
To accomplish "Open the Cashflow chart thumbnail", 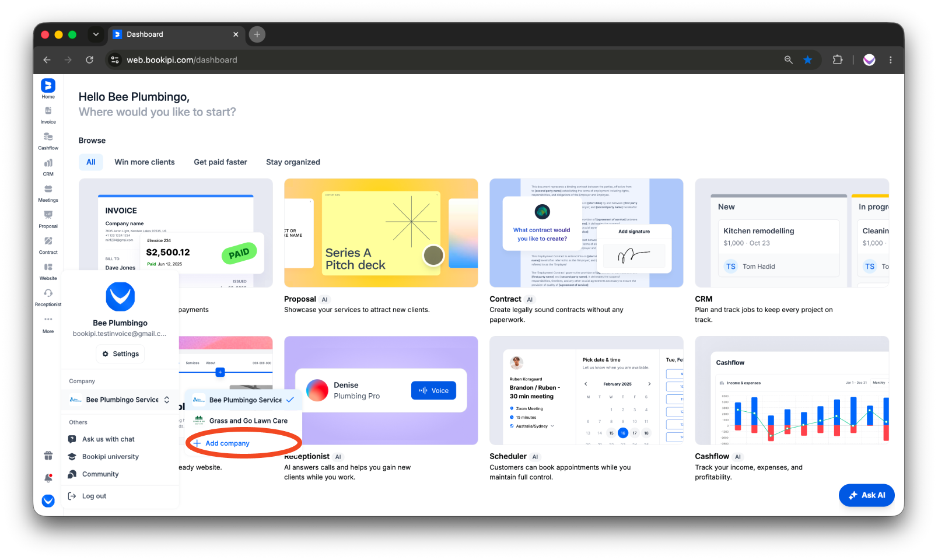I will click(x=792, y=390).
